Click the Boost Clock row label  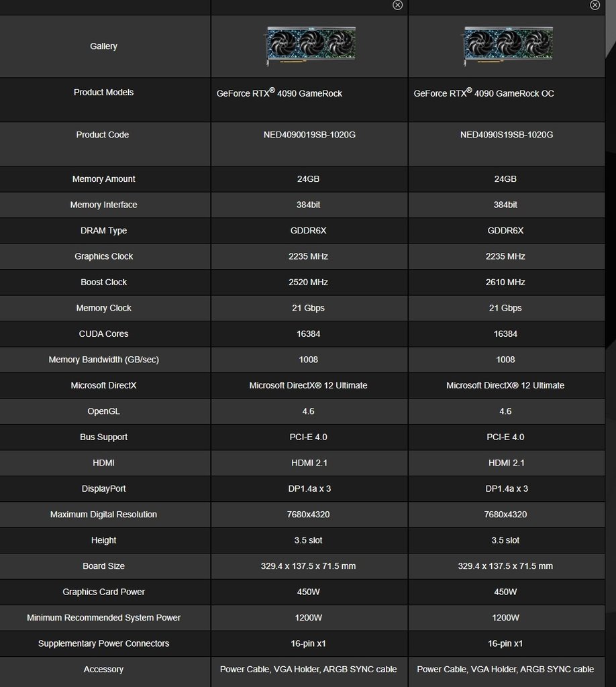click(x=103, y=282)
